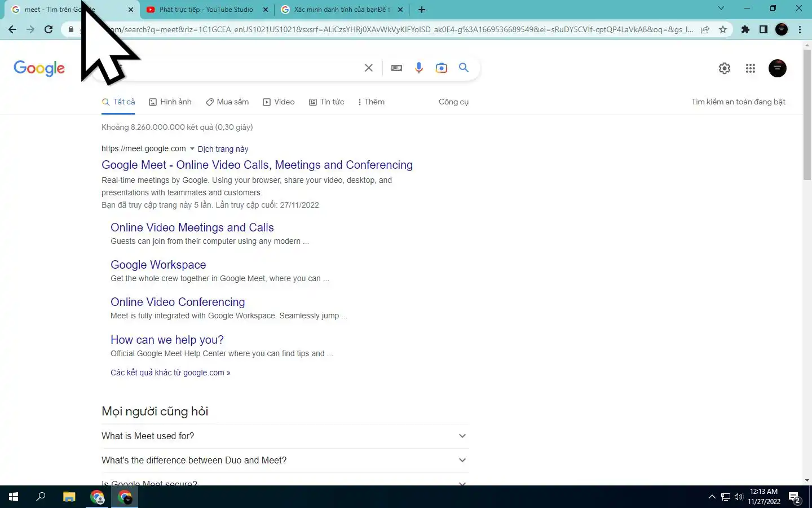Select the 'Hình ảnh' results tab
The height and width of the screenshot is (508, 812).
[x=170, y=102]
